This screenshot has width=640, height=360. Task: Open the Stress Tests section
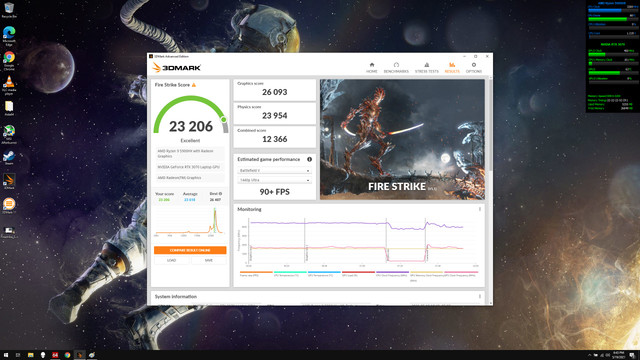(427, 67)
